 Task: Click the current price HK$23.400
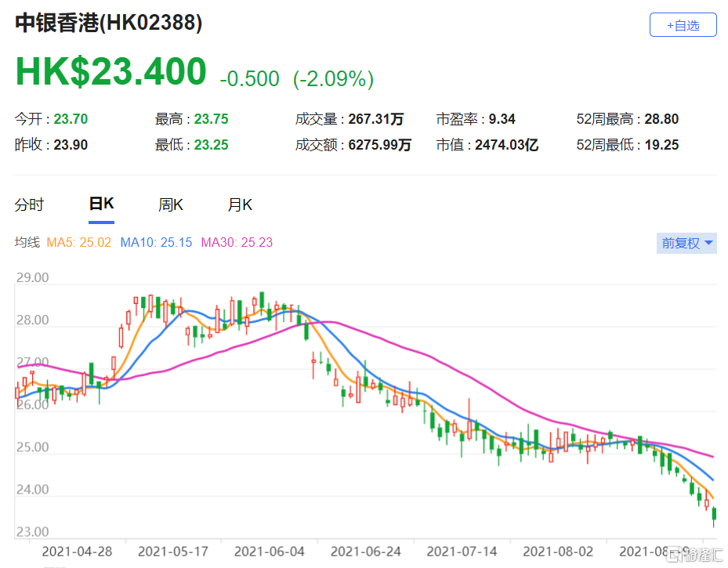coord(111,71)
